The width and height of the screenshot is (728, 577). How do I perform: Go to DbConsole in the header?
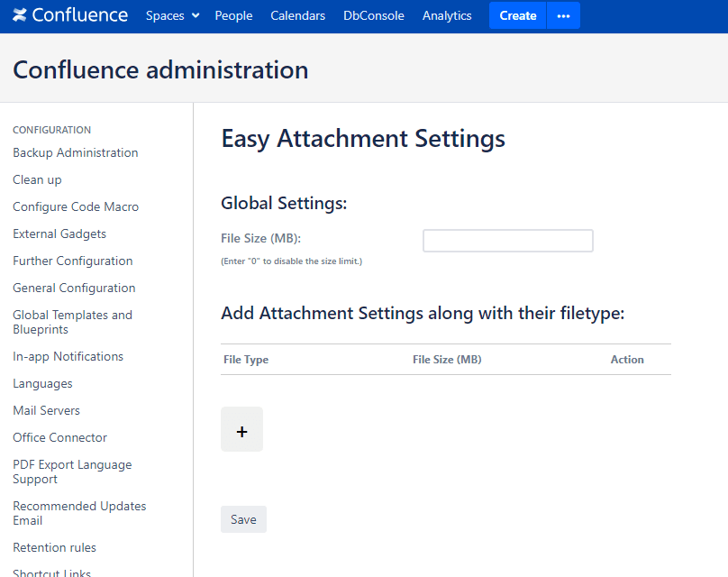point(373,15)
